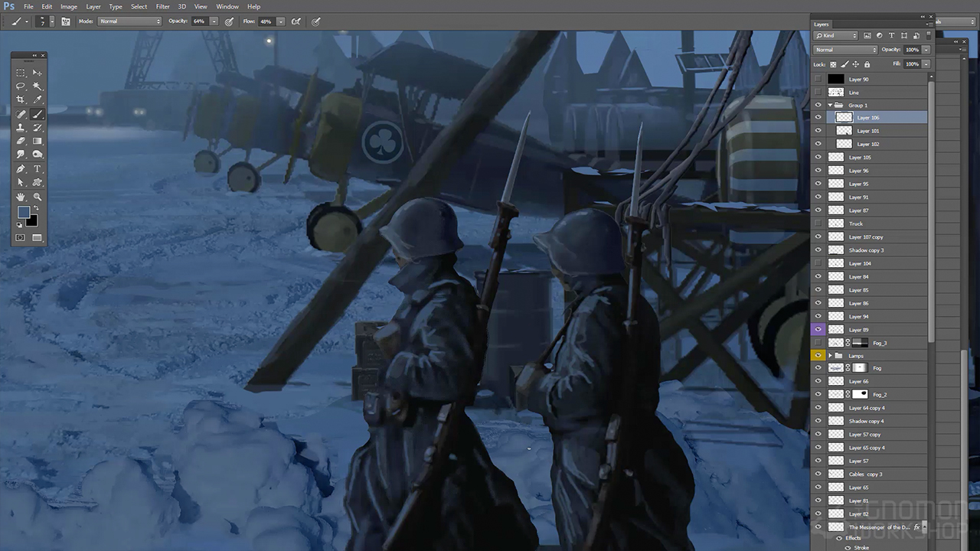Viewport: 980px width, 551px height.
Task: Open the brush opacity slider dropdown arrow
Action: (x=214, y=21)
